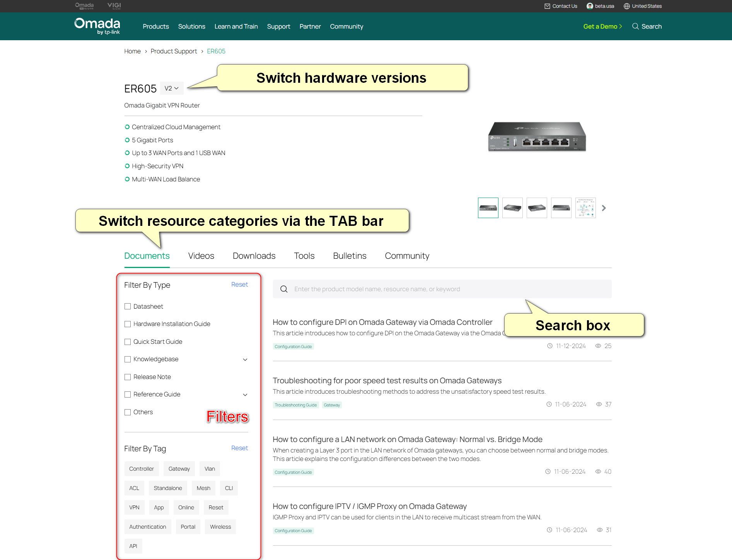Select the Standalone tag filter
The image size is (732, 560).
tap(168, 488)
